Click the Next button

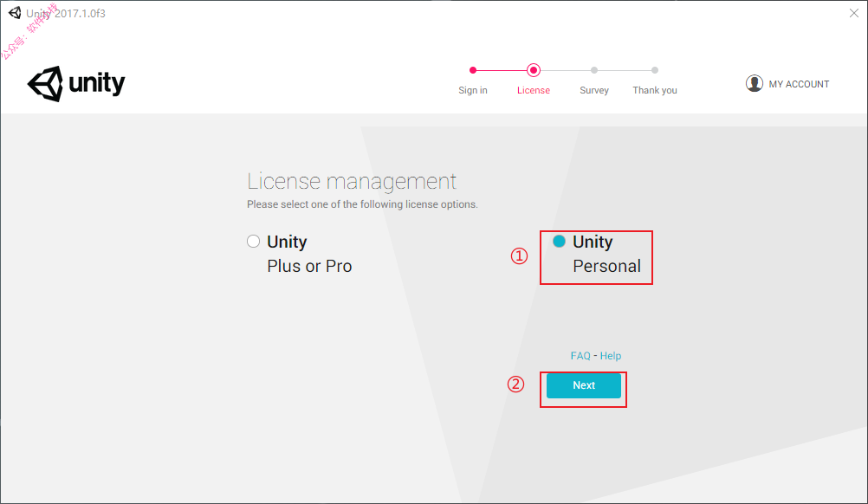pos(584,385)
